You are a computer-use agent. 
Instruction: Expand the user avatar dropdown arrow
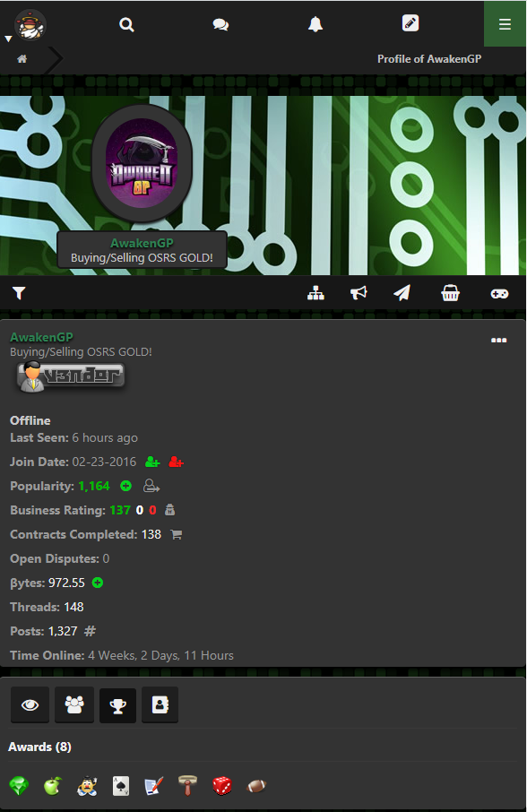click(x=8, y=39)
